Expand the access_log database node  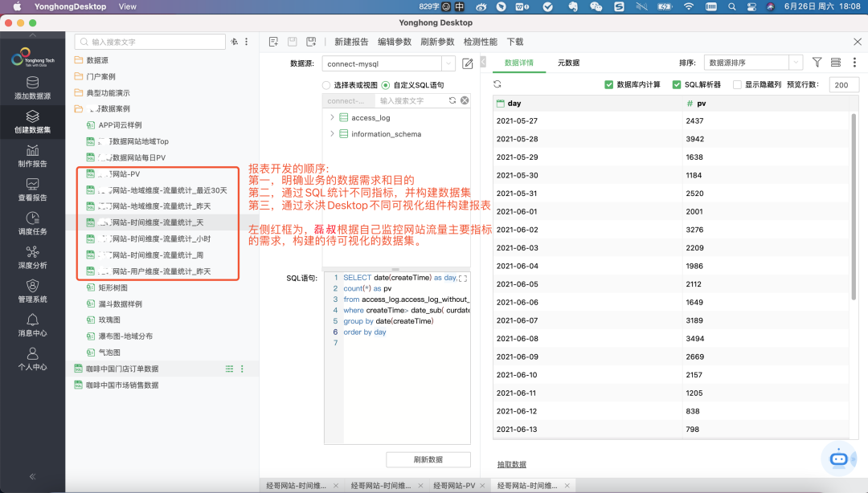332,117
